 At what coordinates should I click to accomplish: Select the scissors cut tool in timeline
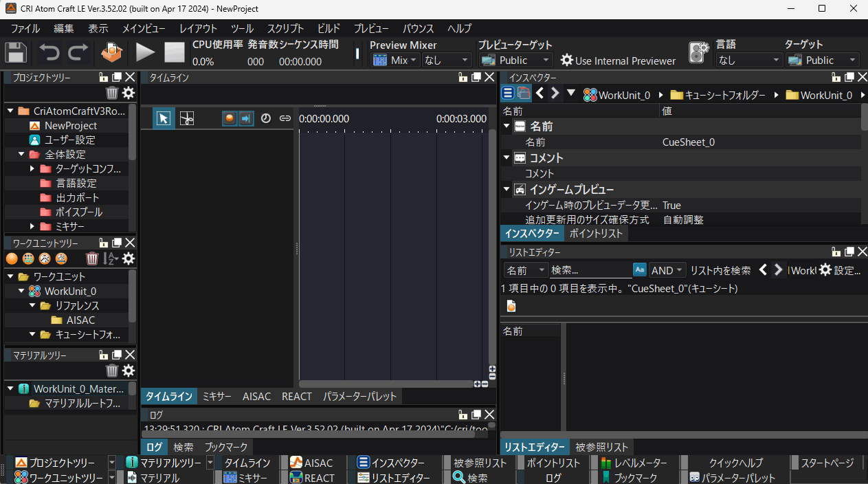point(186,118)
